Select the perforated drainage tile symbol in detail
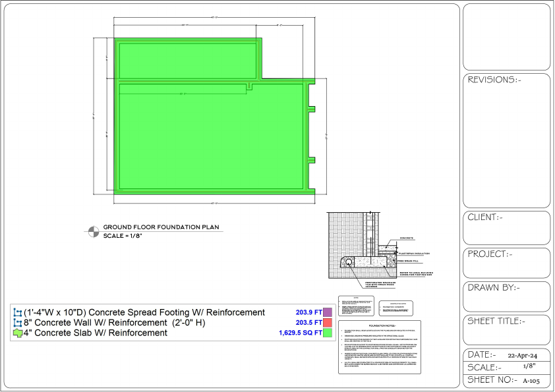This screenshot has height=392, width=555. click(349, 262)
